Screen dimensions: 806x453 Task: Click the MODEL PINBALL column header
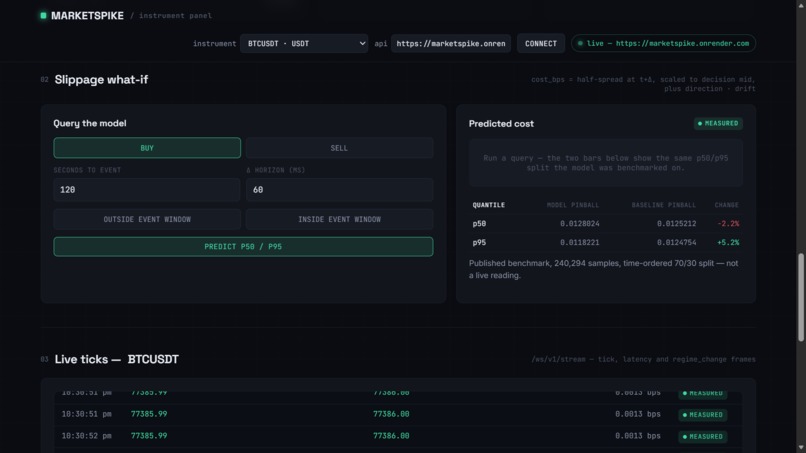[573, 205]
